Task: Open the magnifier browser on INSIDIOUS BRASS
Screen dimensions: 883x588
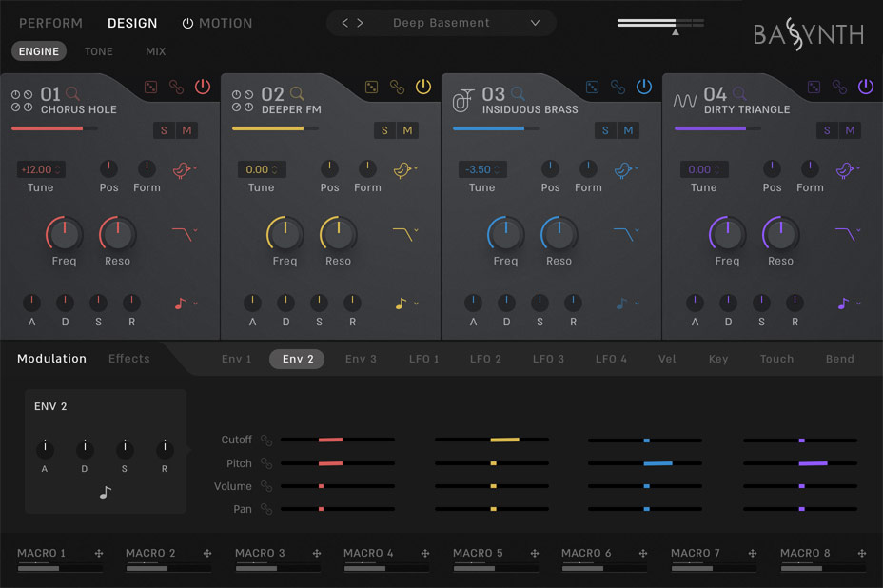Action: (x=518, y=92)
